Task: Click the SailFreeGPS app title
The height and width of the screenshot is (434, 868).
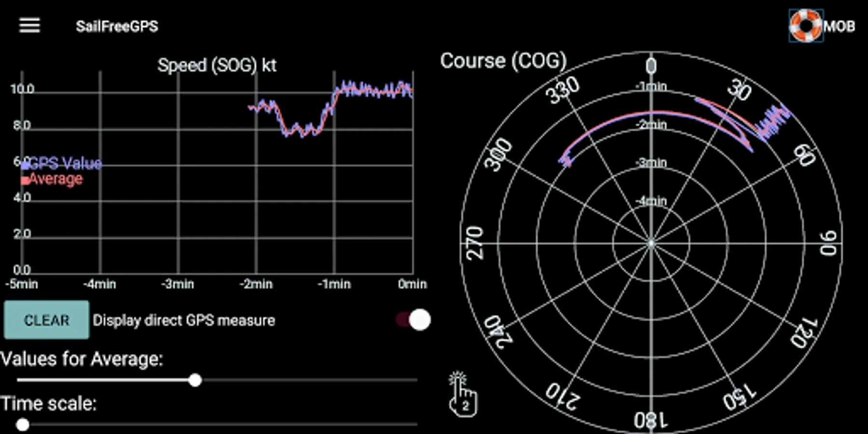Action: point(117,26)
